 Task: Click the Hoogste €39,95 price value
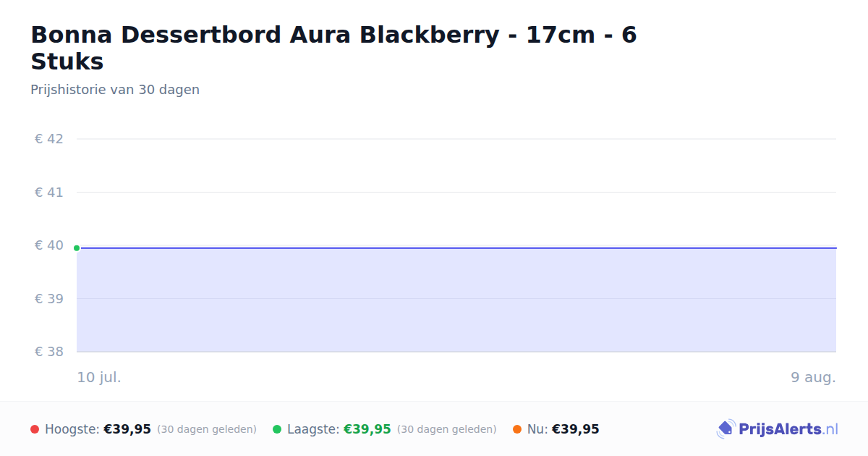(x=127, y=429)
